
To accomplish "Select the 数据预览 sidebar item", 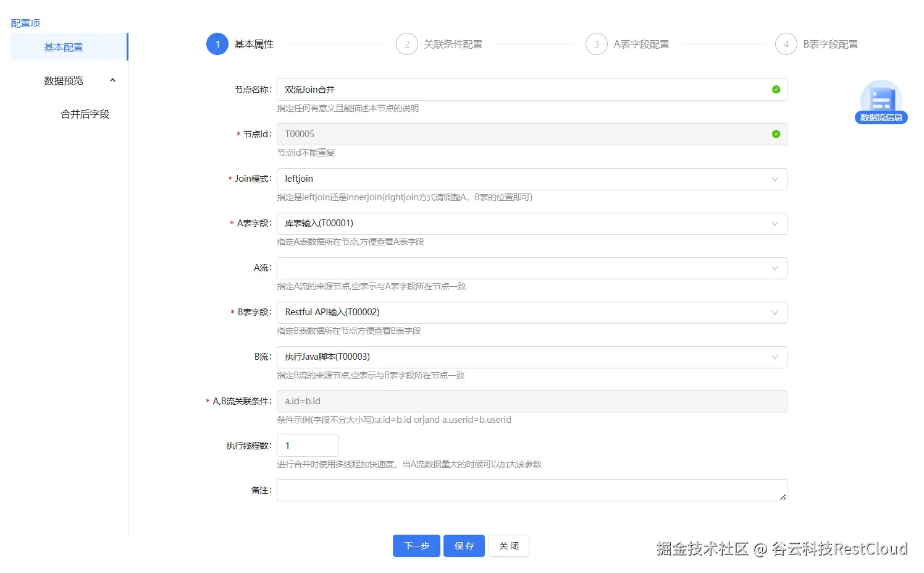I will pyautogui.click(x=69, y=80).
